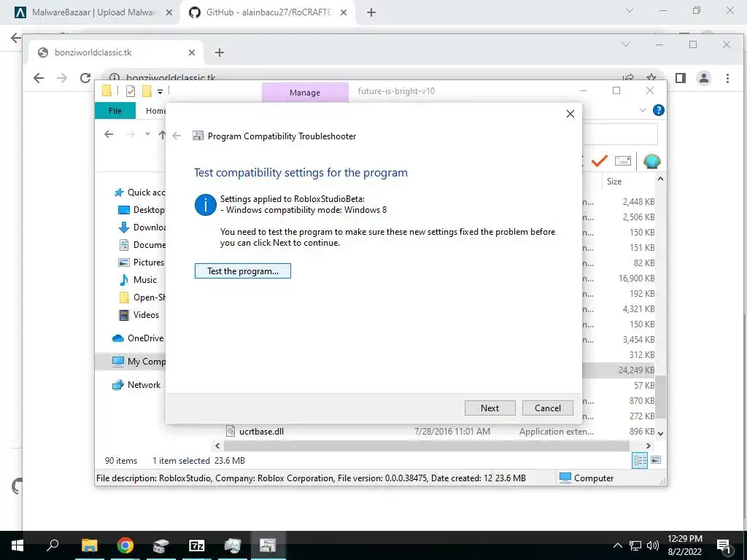This screenshot has height=560, width=747.
Task: Expand the Explorer ribbon chevron
Action: pyautogui.click(x=642, y=111)
